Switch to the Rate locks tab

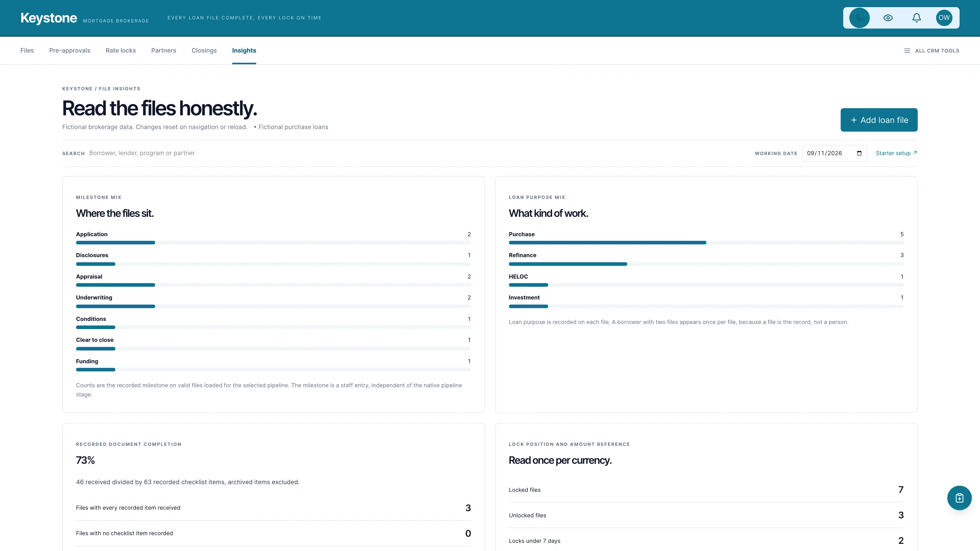pos(121,51)
